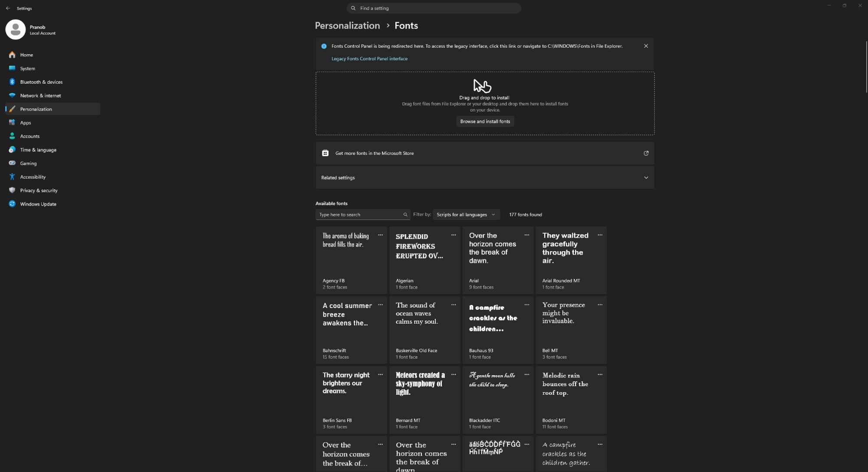Open more options for Bernard MT
This screenshot has width=868, height=472.
(454, 375)
